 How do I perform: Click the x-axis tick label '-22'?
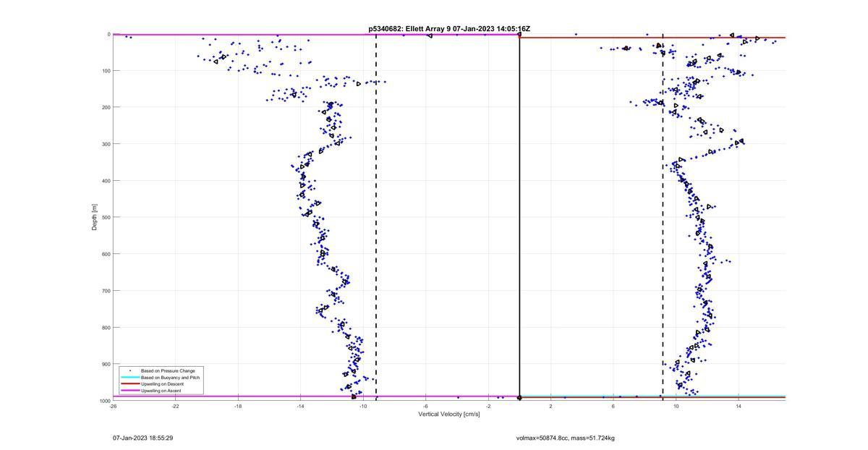click(175, 407)
